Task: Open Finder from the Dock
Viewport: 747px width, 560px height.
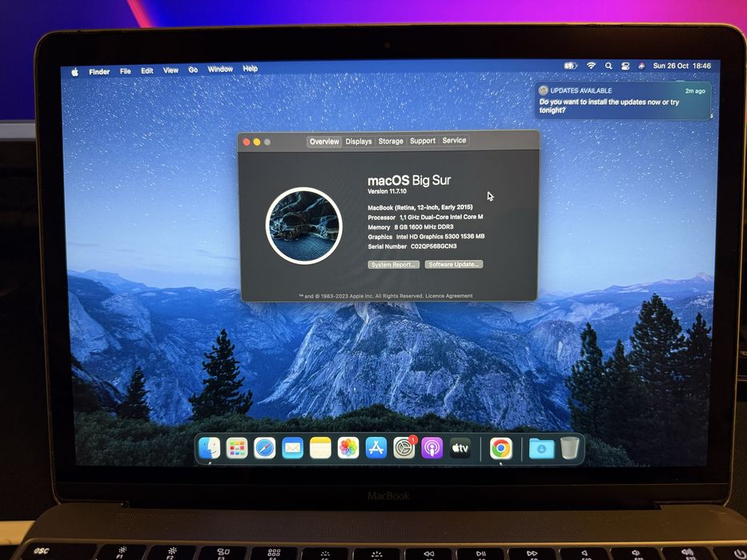Action: [209, 448]
